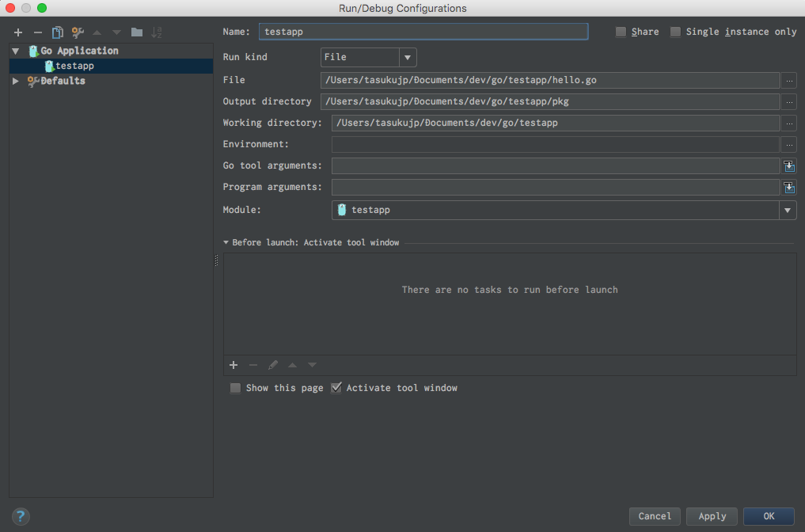Expand the Defaults tree node
The image size is (805, 532).
pyautogui.click(x=15, y=81)
